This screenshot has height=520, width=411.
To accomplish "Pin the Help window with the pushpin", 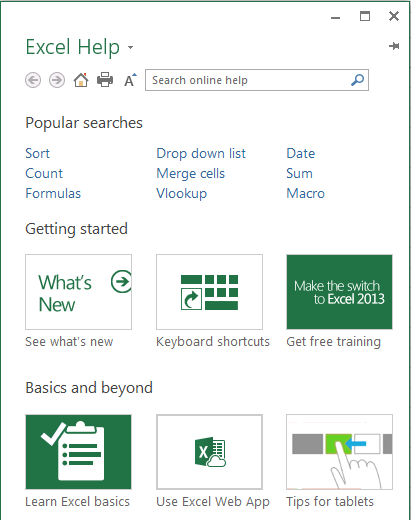I will point(394,46).
